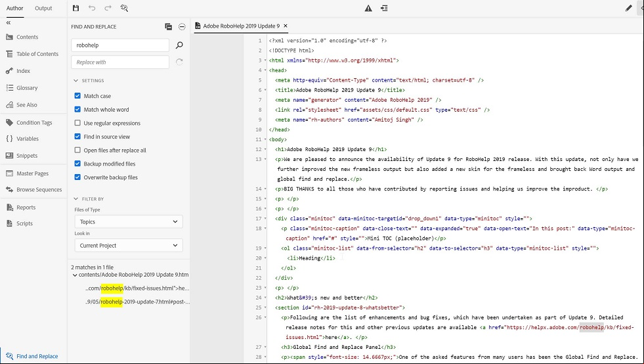Screen dimensions: 644x364
Task: Open the 2019-update-7.html search result
Action: [138, 302]
